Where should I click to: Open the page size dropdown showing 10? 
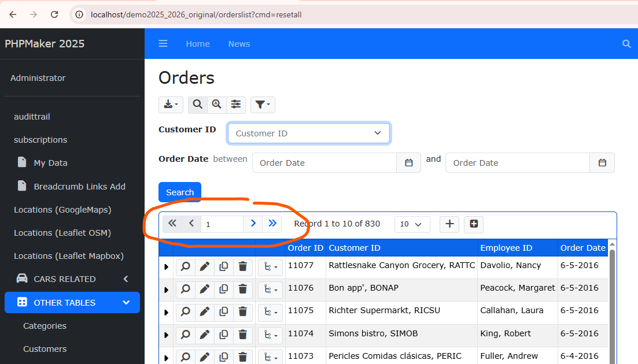pos(412,224)
